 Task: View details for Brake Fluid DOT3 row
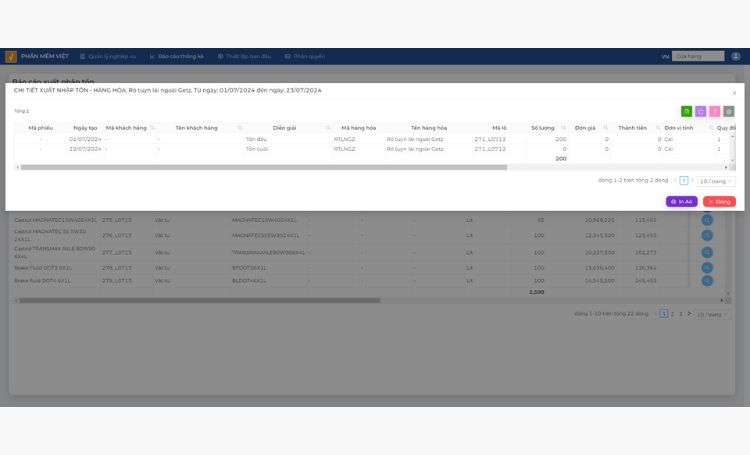[x=707, y=267]
